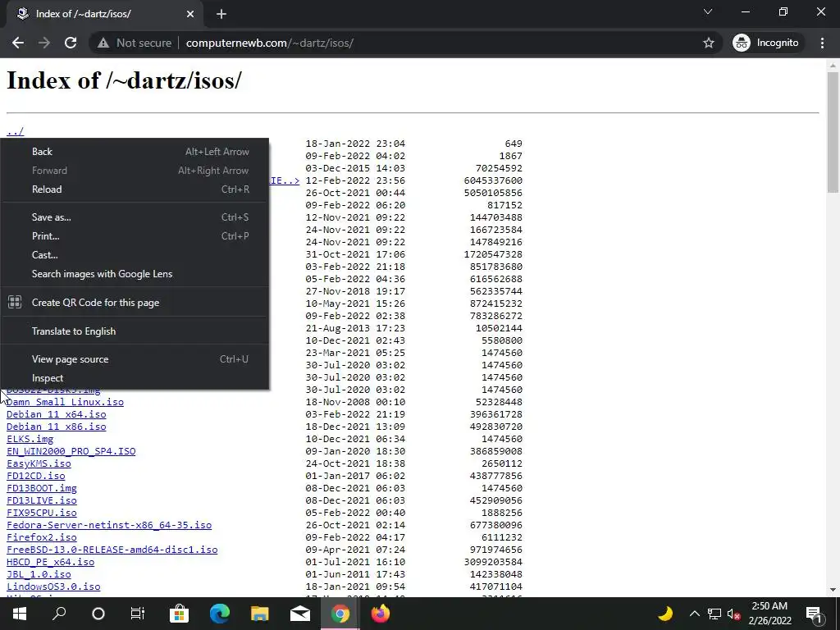Open FD13LIVE.iso link
Image resolution: width=840 pixels, height=630 pixels.
click(42, 500)
